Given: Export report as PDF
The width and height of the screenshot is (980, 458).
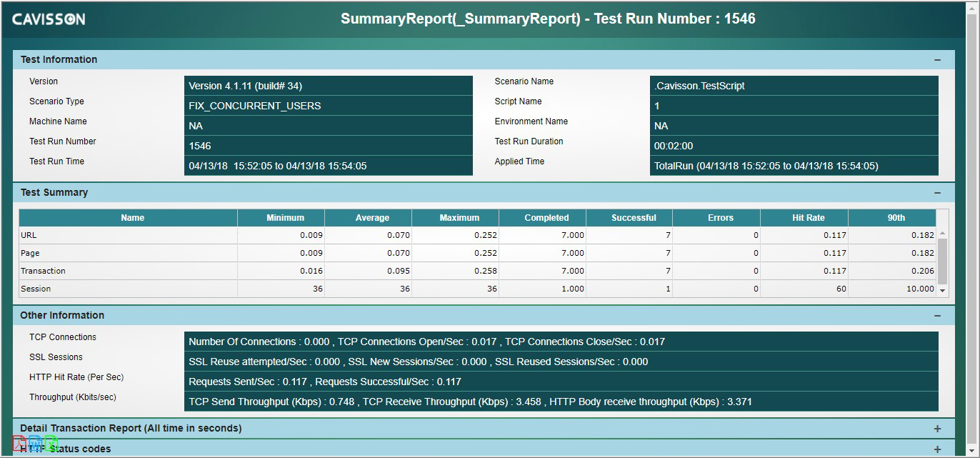Looking at the screenshot, I should (19, 443).
